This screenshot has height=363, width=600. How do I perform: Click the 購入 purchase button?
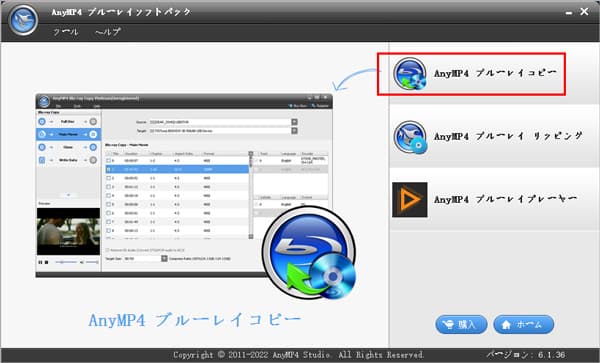(x=461, y=324)
